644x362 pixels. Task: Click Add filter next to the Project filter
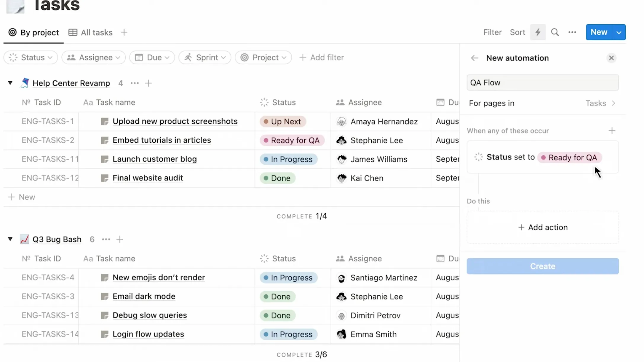[322, 57]
